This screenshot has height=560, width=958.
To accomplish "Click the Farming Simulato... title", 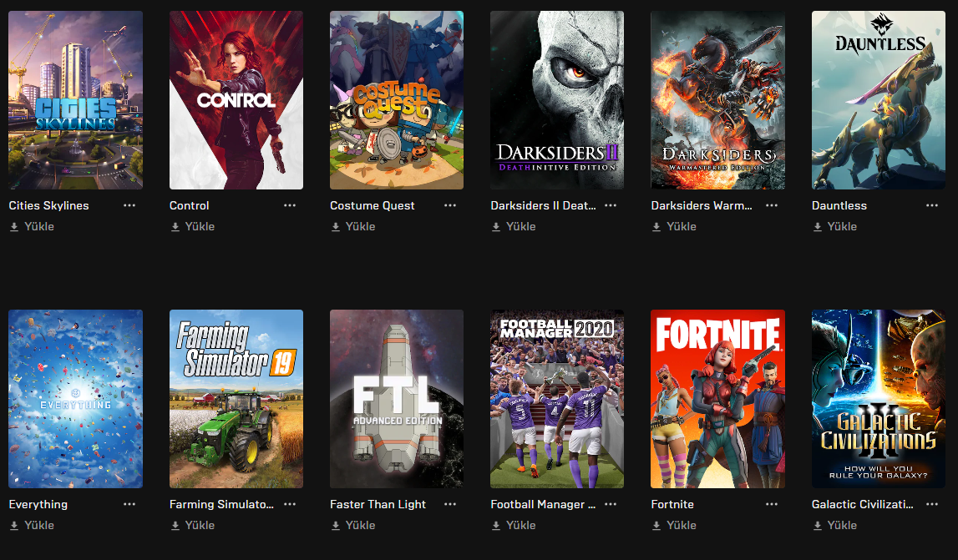I will 221,504.
